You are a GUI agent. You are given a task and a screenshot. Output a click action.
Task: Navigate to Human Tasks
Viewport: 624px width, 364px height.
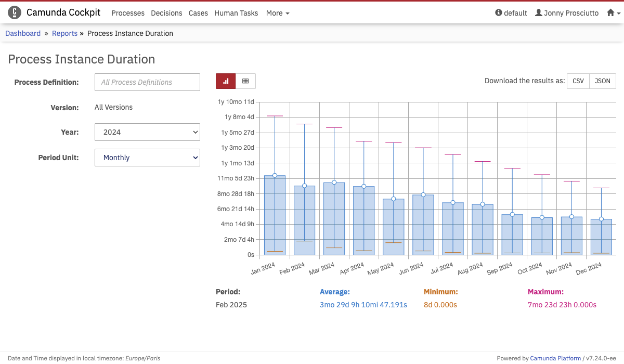(x=236, y=13)
